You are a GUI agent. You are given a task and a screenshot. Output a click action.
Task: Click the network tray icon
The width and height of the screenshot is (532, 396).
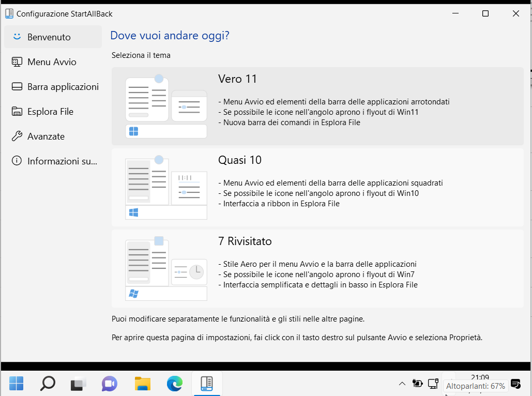coord(433,384)
